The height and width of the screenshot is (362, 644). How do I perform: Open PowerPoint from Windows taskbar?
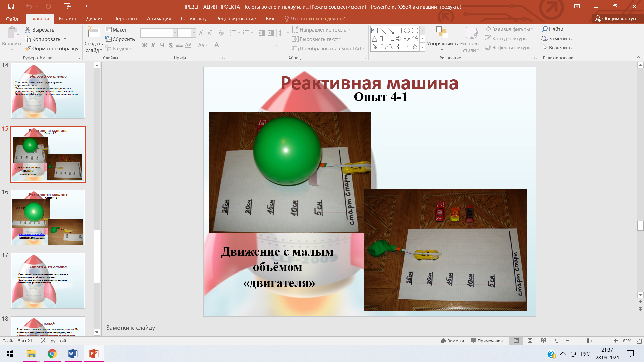click(94, 354)
